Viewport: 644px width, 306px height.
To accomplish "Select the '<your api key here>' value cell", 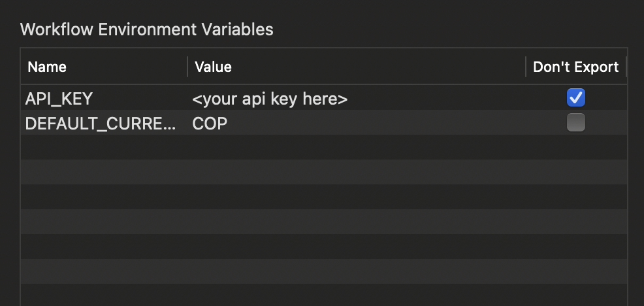I will coord(357,98).
